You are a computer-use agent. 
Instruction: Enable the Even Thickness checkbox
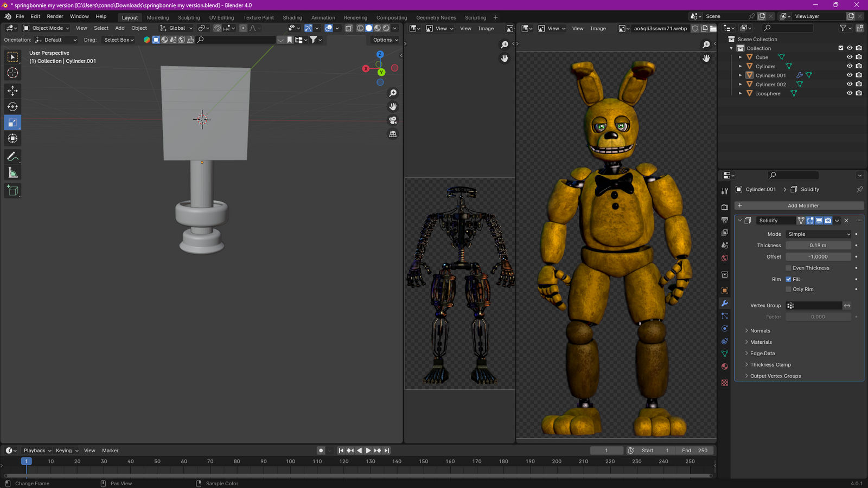pyautogui.click(x=788, y=268)
